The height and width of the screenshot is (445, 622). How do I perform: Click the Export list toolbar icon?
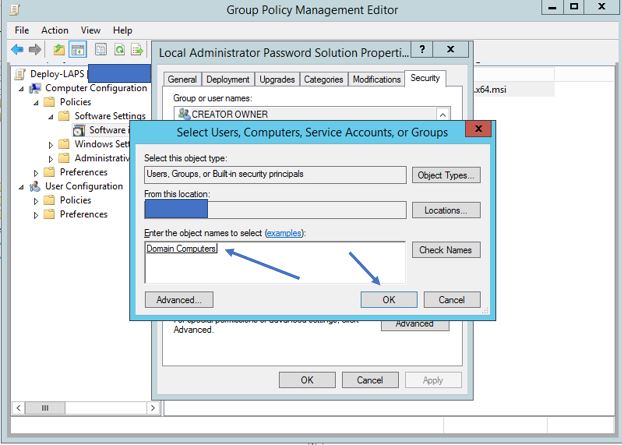pyautogui.click(x=137, y=50)
